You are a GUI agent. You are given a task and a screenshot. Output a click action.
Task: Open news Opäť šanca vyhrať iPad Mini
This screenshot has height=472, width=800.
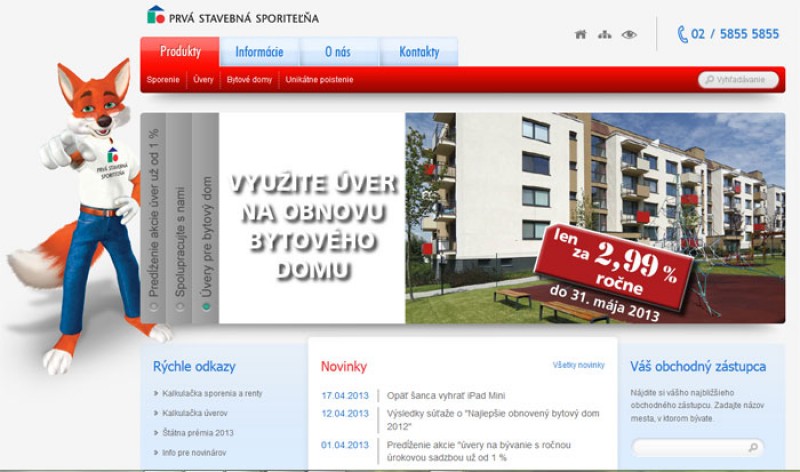pos(446,395)
